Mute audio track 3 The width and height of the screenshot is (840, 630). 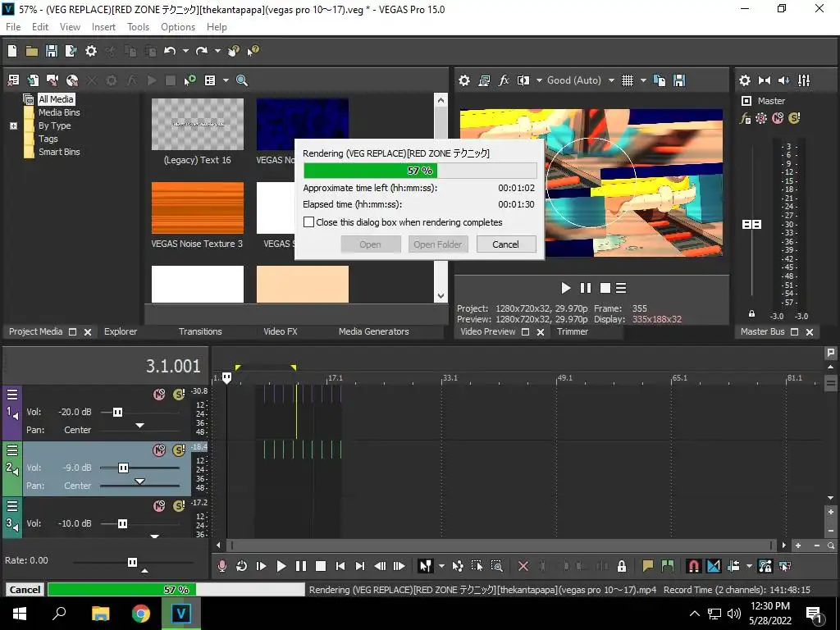pos(159,505)
